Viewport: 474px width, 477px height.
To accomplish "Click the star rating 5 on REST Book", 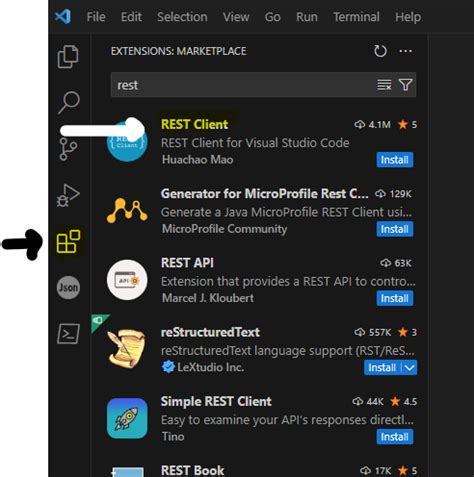I will (x=407, y=471).
